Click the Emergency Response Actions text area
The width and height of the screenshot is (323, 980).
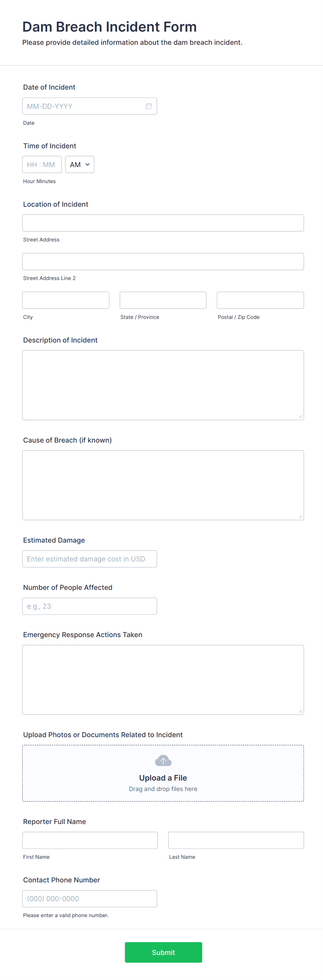[x=163, y=680]
